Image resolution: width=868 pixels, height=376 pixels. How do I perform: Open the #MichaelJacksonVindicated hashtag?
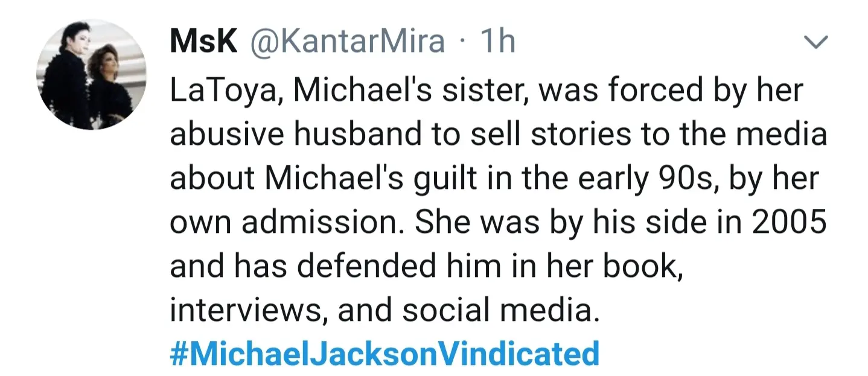pos(385,354)
